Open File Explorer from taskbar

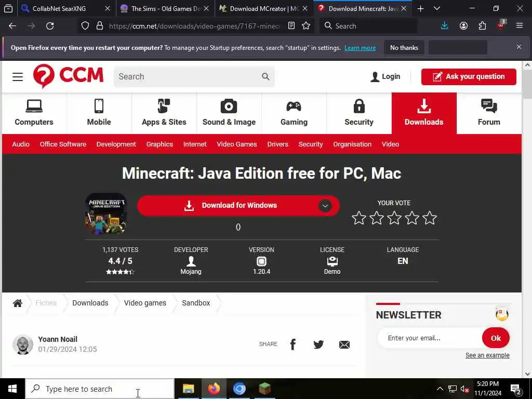[188, 389]
